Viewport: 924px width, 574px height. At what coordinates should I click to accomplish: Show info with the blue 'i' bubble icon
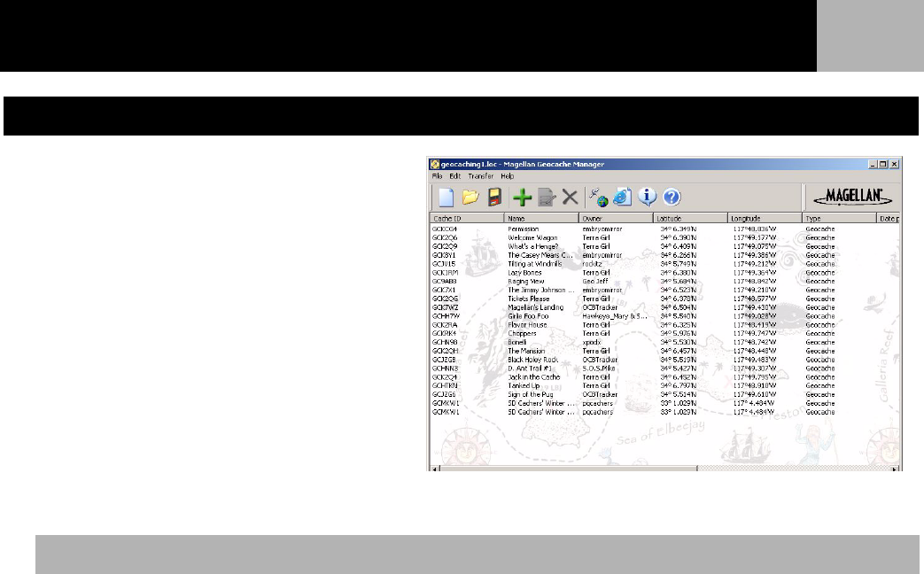(x=647, y=197)
